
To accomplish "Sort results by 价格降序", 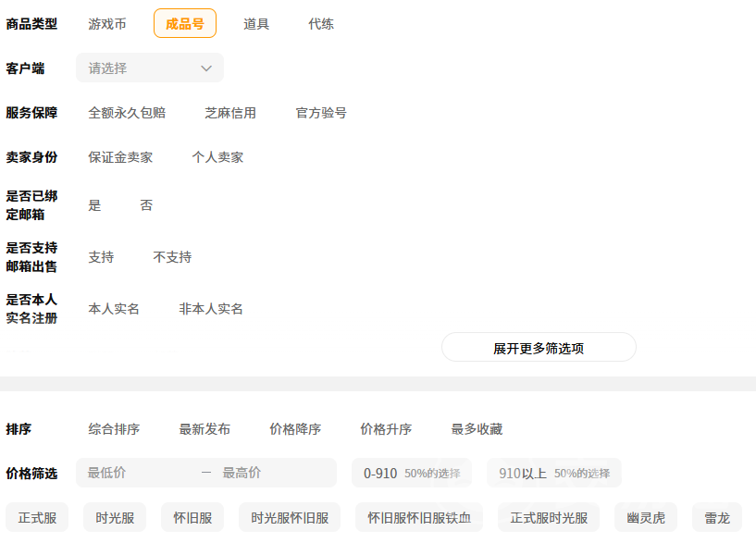I will [x=295, y=429].
